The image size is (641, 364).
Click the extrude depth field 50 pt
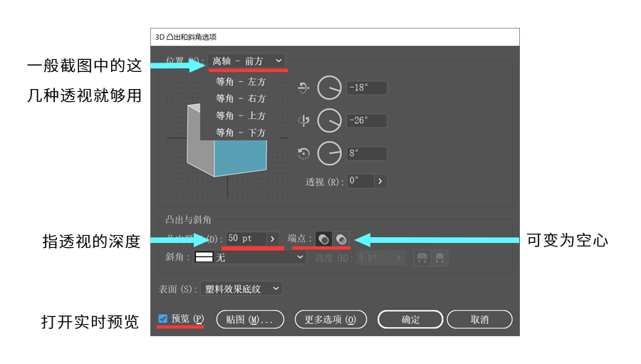[246, 238]
